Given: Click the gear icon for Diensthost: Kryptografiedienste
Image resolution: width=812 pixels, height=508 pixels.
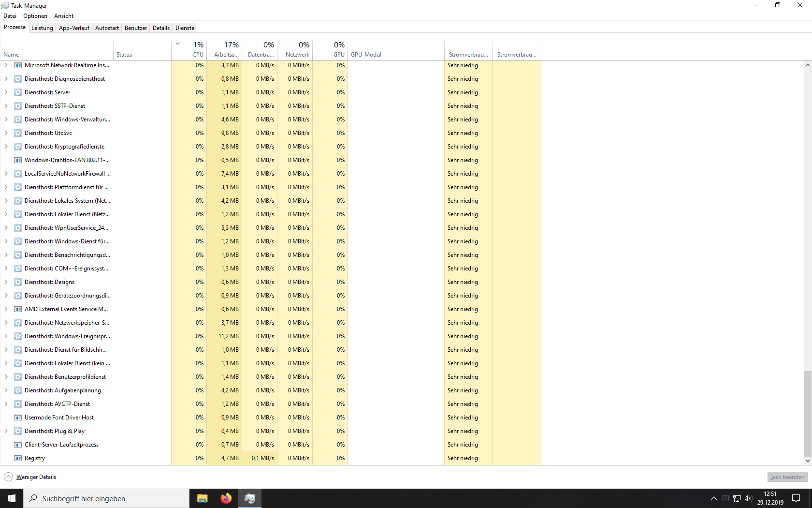Looking at the screenshot, I should [18, 147].
